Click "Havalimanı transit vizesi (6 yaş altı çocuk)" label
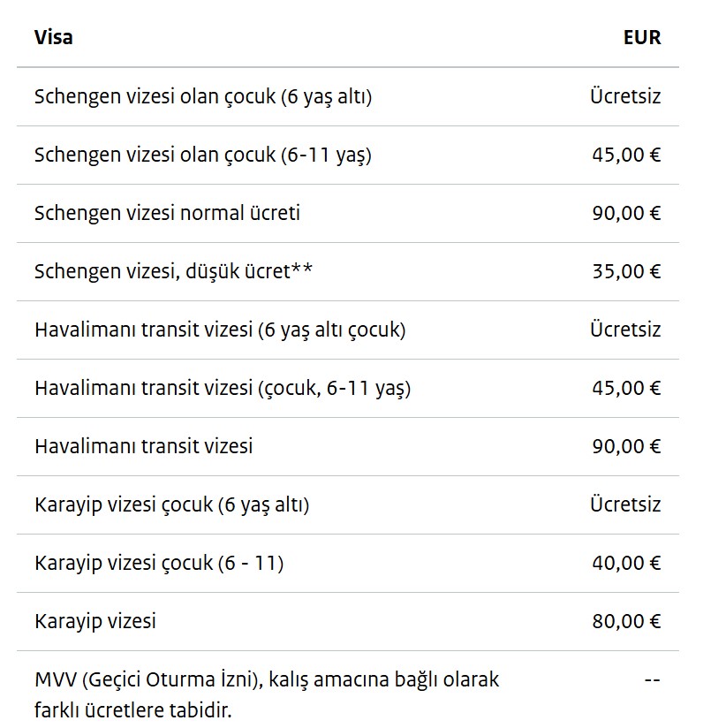The width and height of the screenshot is (726, 728). tap(220, 330)
